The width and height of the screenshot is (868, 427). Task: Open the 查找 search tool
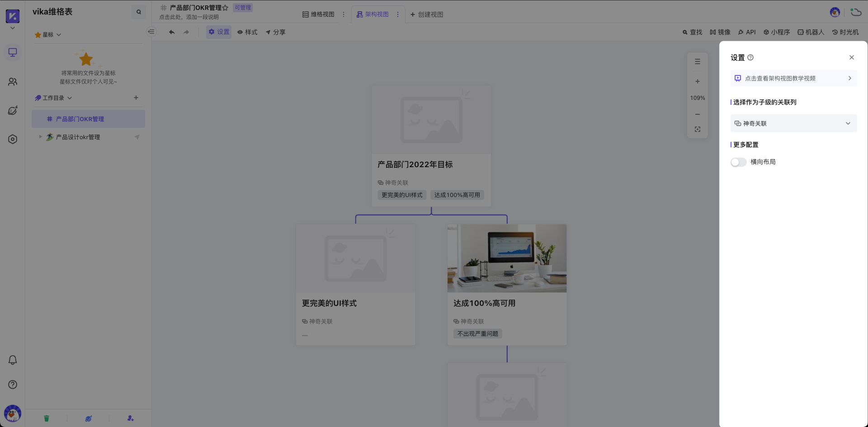pos(692,32)
